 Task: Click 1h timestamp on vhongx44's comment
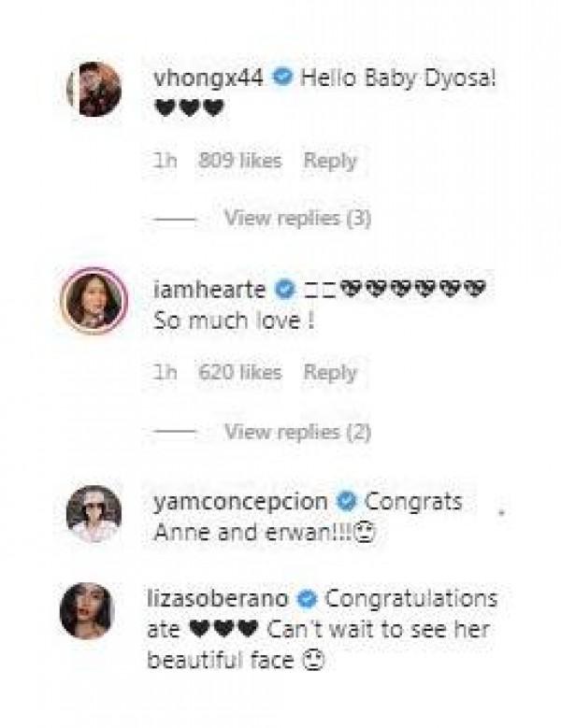click(x=164, y=161)
